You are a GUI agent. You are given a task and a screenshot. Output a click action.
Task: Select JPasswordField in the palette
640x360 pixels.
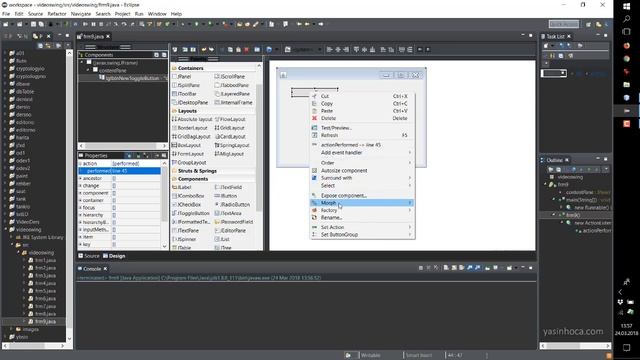pyautogui.click(x=234, y=222)
